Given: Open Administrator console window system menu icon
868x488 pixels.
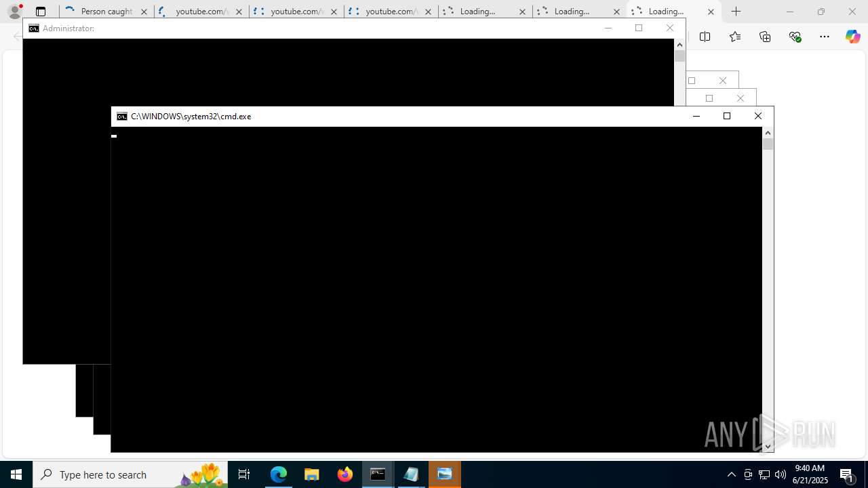Looking at the screenshot, I should pos(33,28).
